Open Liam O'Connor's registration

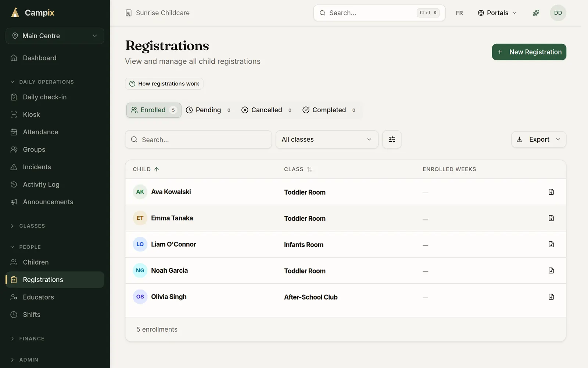pyautogui.click(x=173, y=244)
